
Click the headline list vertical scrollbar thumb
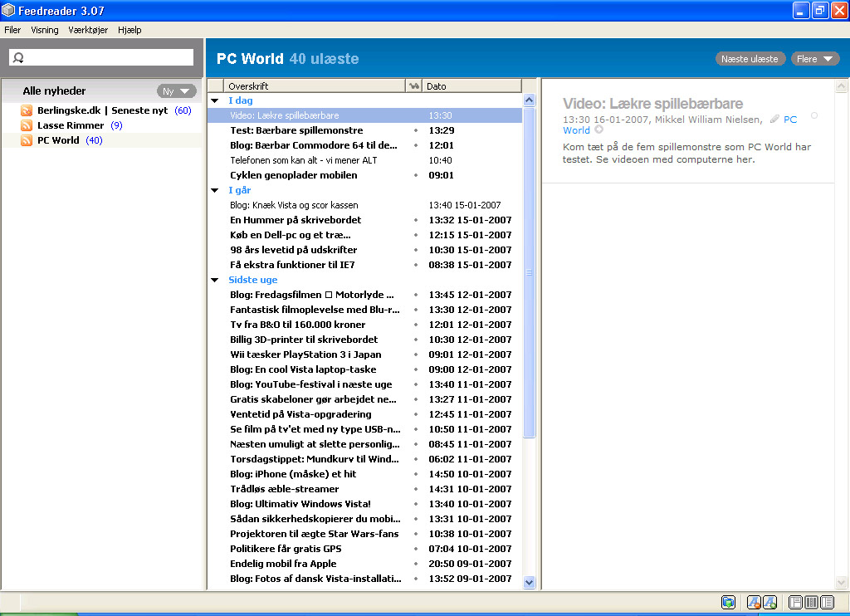click(530, 272)
